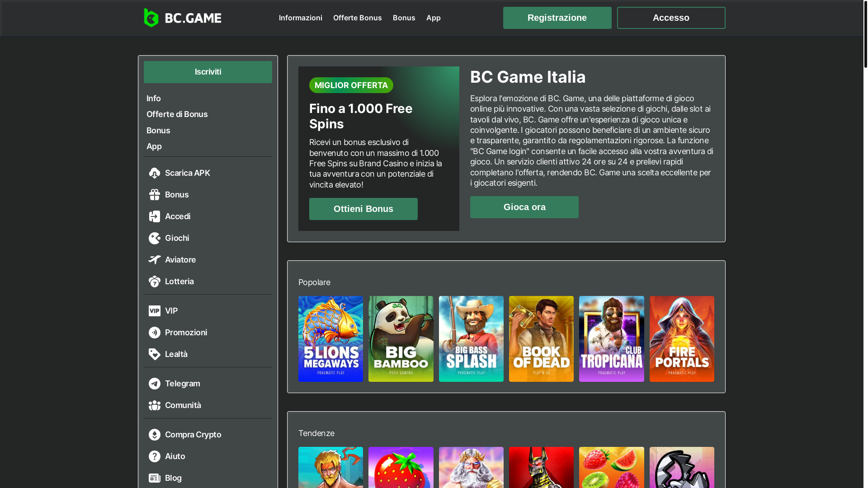Click the BC Game Italia heading
The width and height of the screenshot is (868, 488).
528,77
